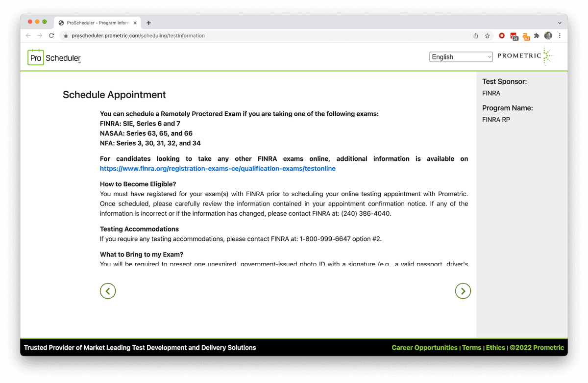Open the browser Extensions puzzle icon
Image resolution: width=588 pixels, height=383 pixels.
coord(537,36)
